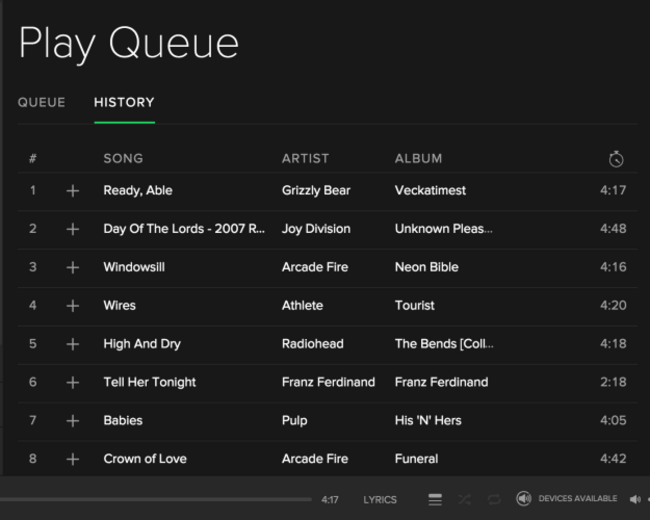Select song High And Dry

point(142,344)
